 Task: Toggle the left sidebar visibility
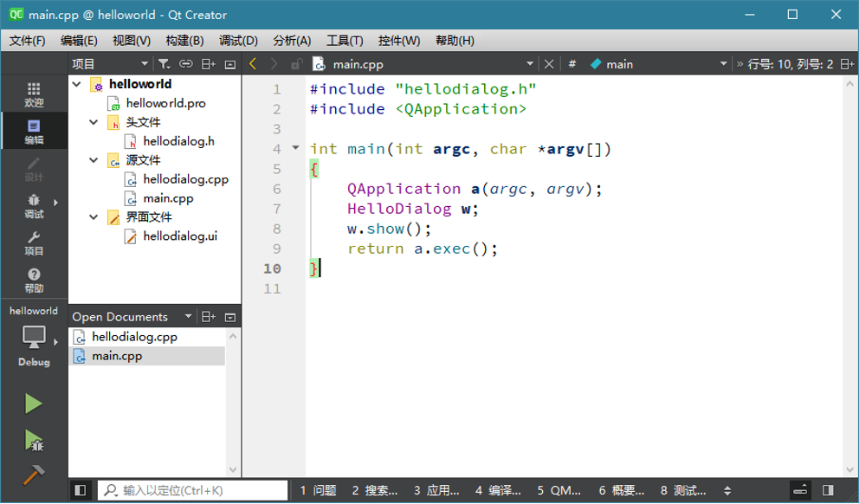[x=80, y=490]
